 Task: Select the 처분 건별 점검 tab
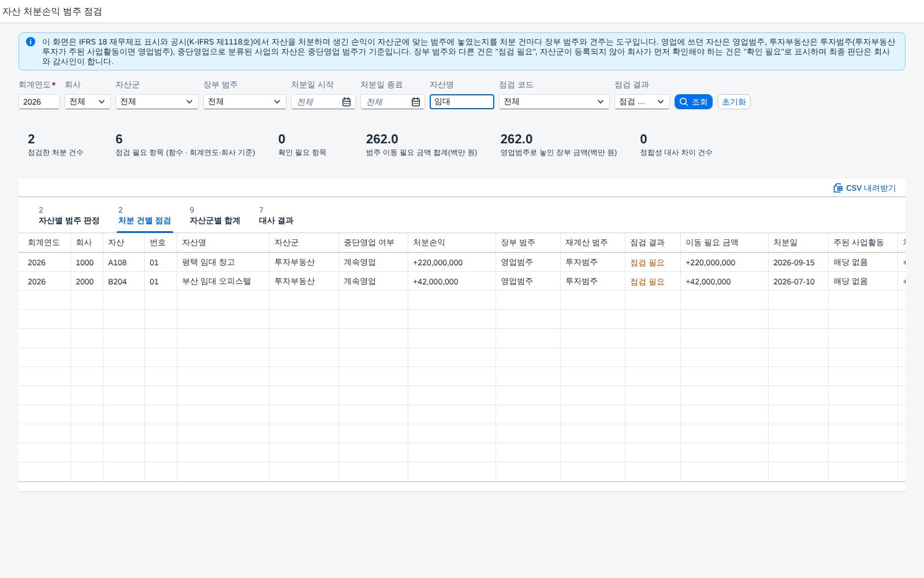point(144,216)
